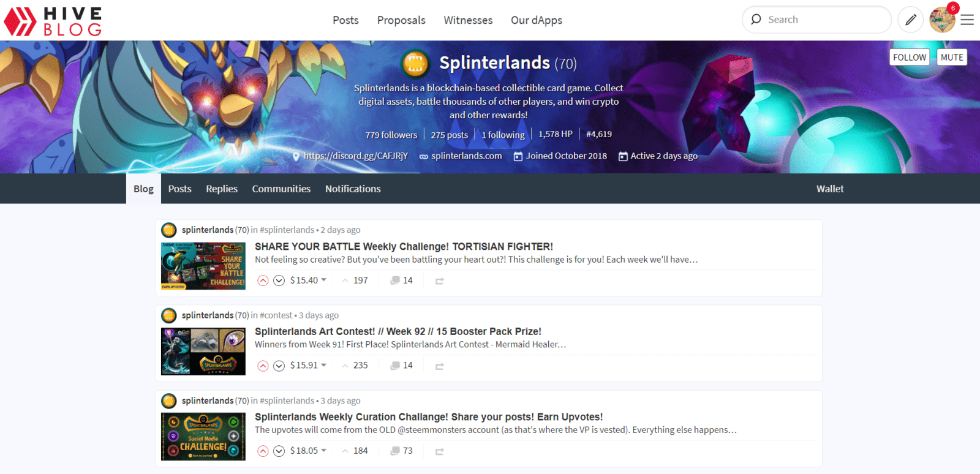Click the Hive Blog logo

pos(53,21)
